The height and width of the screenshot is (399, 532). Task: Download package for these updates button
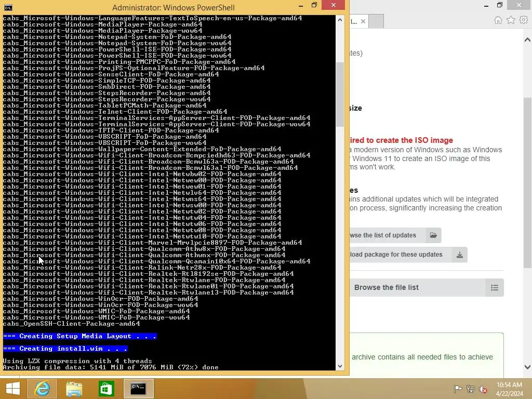coord(408,255)
